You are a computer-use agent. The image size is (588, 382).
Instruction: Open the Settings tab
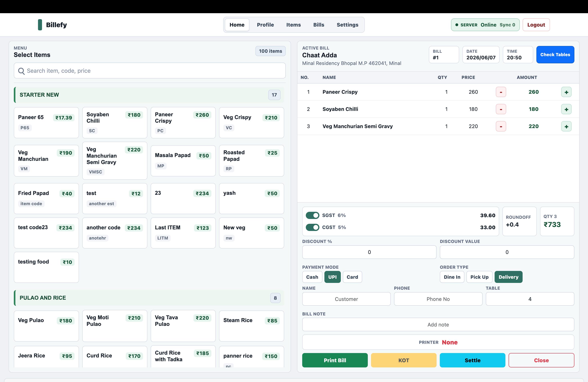[x=347, y=25]
